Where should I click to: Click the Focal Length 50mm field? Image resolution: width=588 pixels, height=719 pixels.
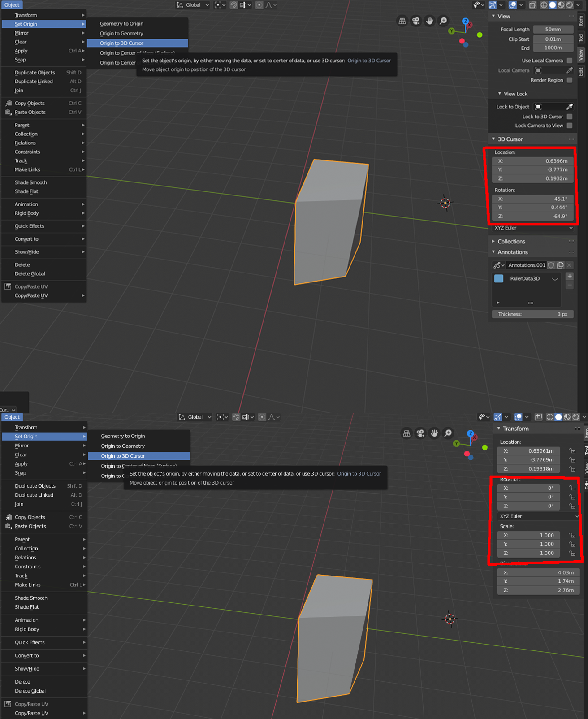(x=553, y=29)
